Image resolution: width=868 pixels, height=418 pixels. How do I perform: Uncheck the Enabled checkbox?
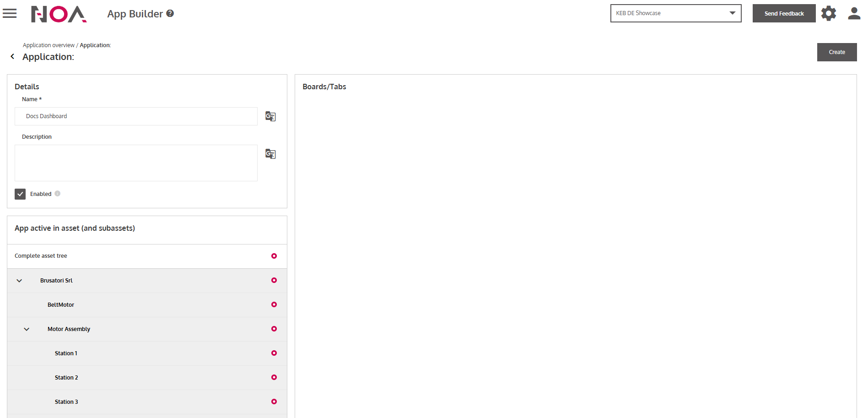(20, 194)
